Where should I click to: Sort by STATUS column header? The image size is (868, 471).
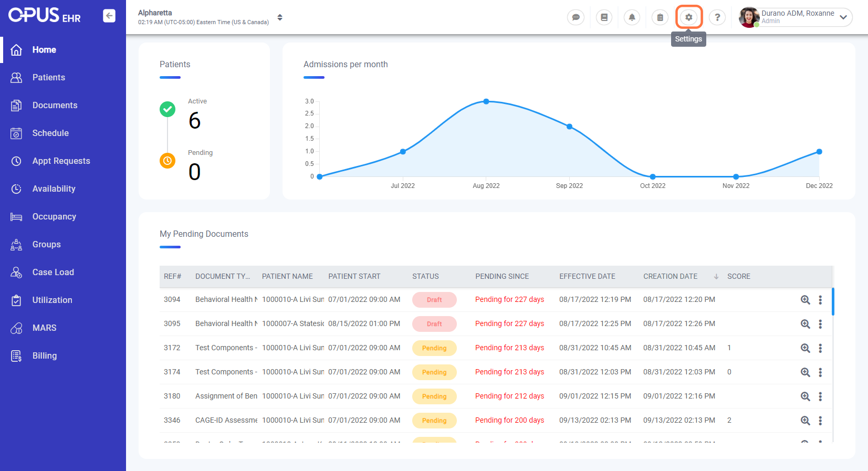click(425, 276)
